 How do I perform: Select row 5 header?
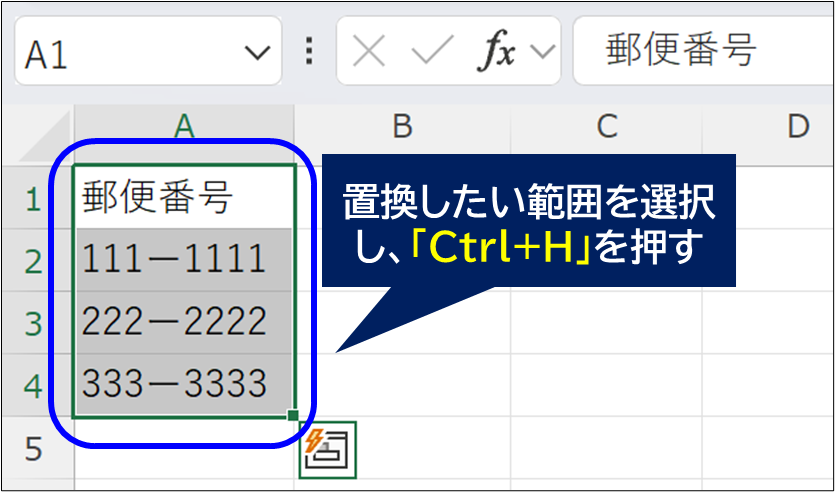click(33, 449)
